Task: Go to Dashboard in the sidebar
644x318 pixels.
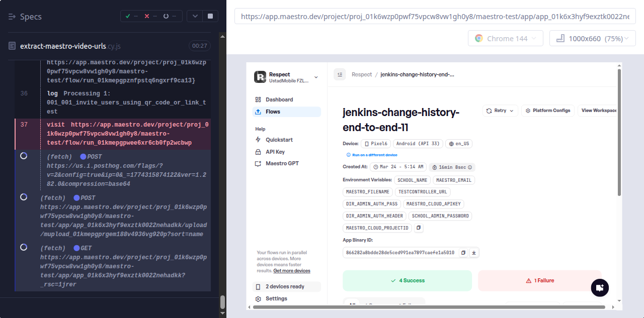Action: click(x=279, y=99)
